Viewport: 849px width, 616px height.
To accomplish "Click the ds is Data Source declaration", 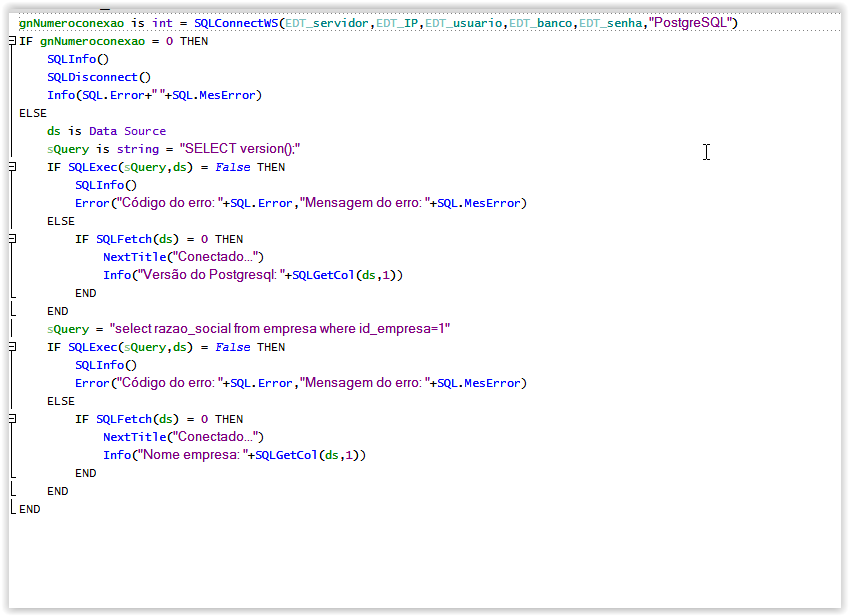I will [x=107, y=131].
